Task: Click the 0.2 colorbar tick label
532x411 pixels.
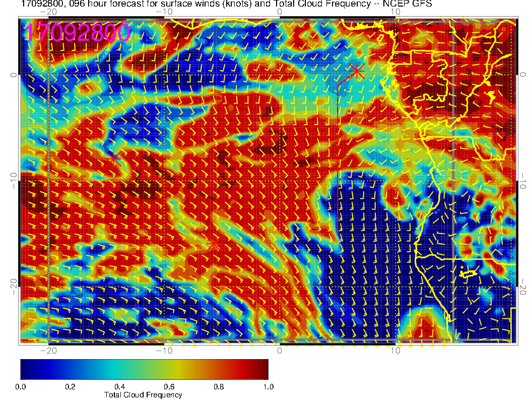Action: [70, 387]
